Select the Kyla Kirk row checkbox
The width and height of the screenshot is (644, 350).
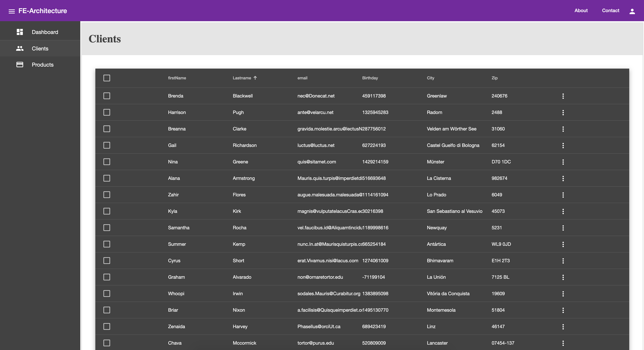pyautogui.click(x=107, y=211)
